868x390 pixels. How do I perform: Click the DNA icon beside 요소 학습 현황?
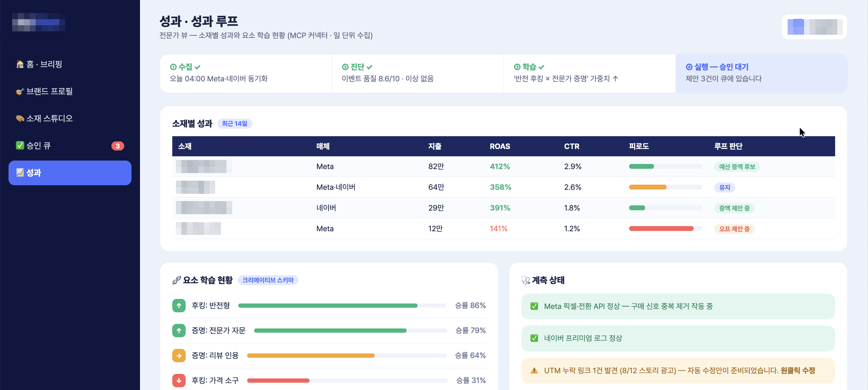(177, 280)
